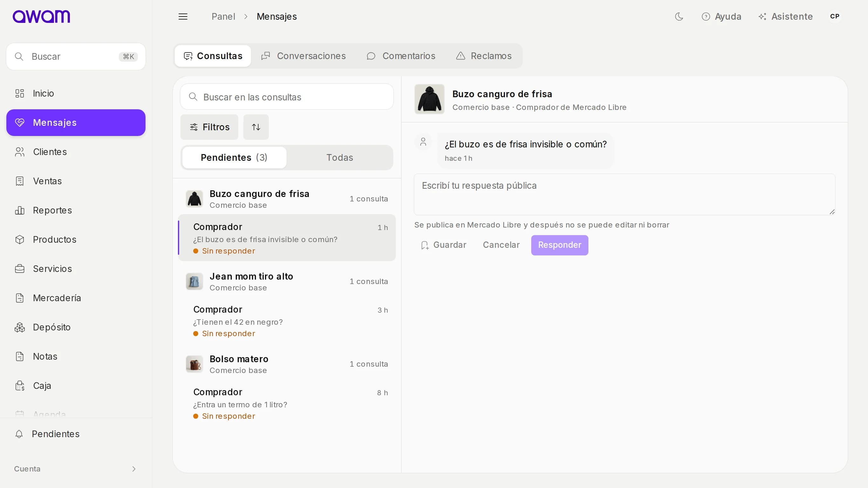Image resolution: width=868 pixels, height=488 pixels.
Task: Open Buzo canguro de frisa group header
Action: 287,199
